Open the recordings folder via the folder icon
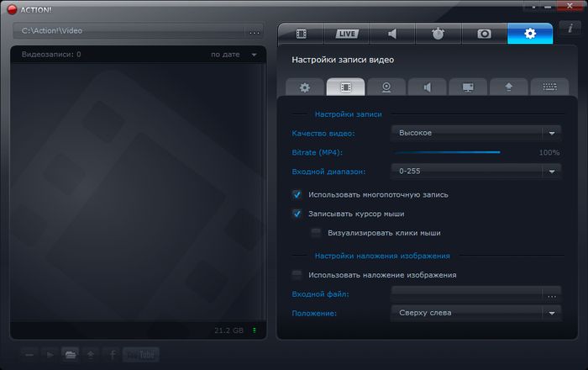 tap(71, 354)
